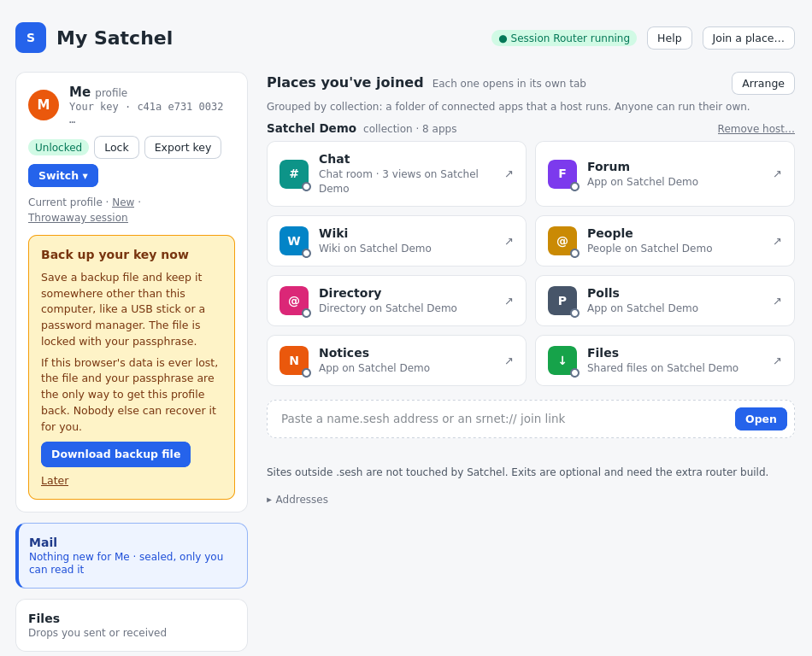Click the blue Wiki W icon
Image resolution: width=812 pixels, height=656 pixels.
[x=294, y=241]
